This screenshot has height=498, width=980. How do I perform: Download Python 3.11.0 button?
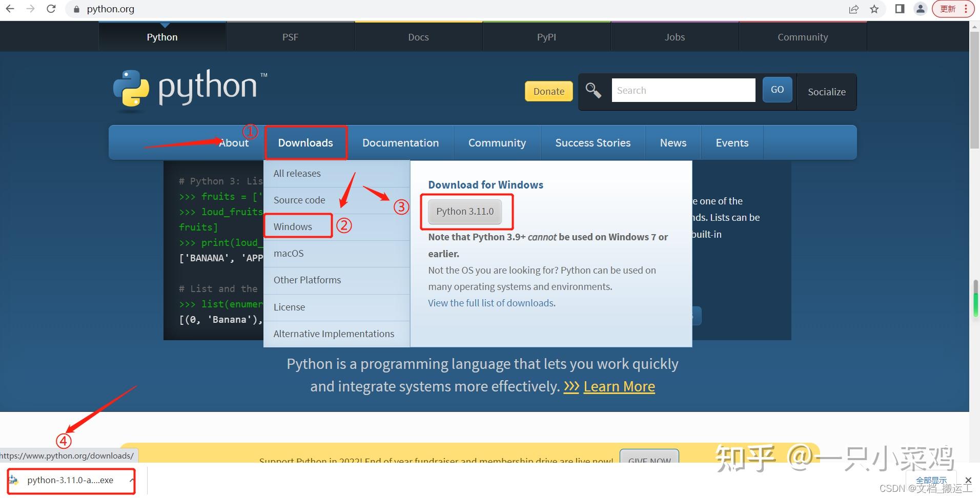click(x=465, y=211)
